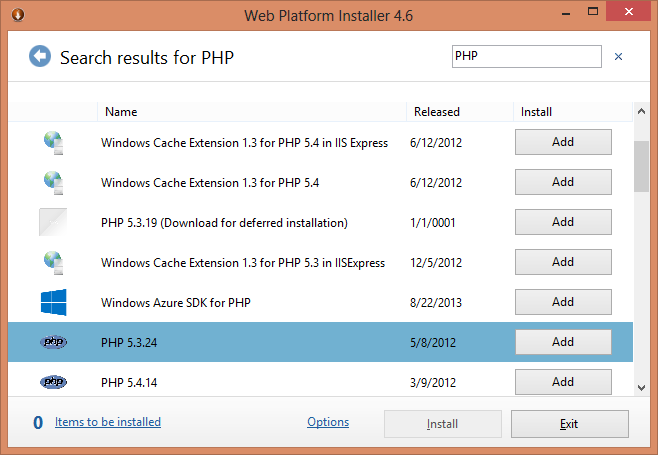The height and width of the screenshot is (455, 658).
Task: Click the release date 1/1/0001
Action: (433, 223)
